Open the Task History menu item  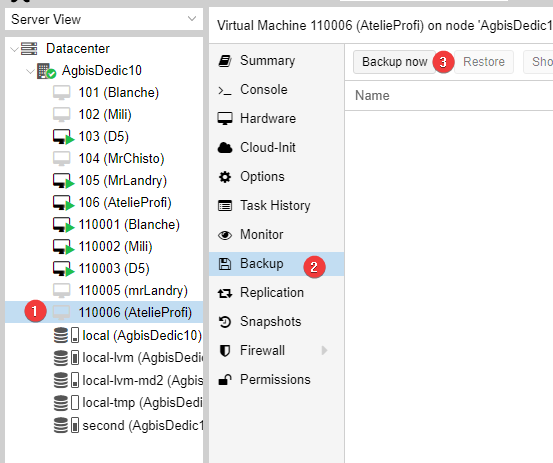[x=276, y=206]
